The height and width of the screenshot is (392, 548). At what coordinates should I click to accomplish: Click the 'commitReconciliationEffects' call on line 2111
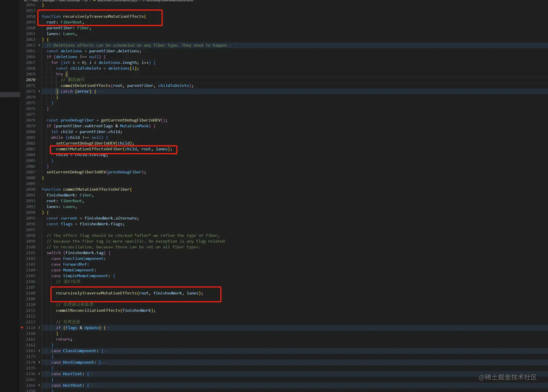[88, 310]
